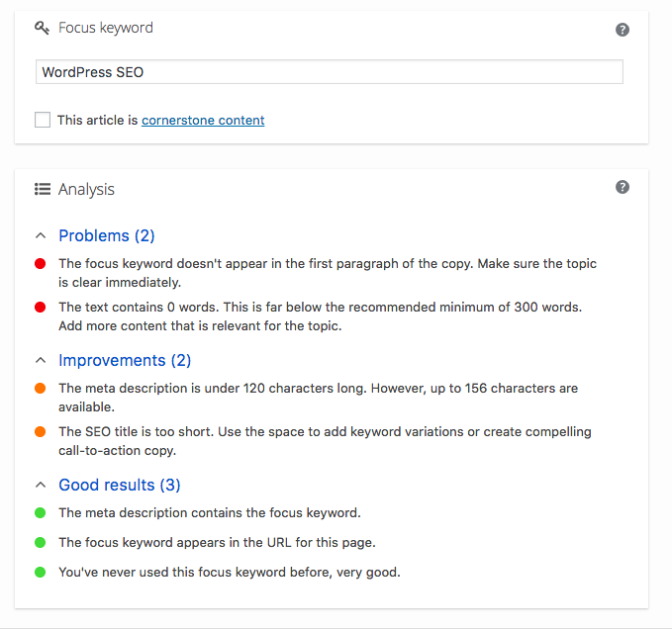Select text 'The focus keyword appears in the URL'
Image resolution: width=672 pixels, height=629 pixels.
(x=175, y=543)
